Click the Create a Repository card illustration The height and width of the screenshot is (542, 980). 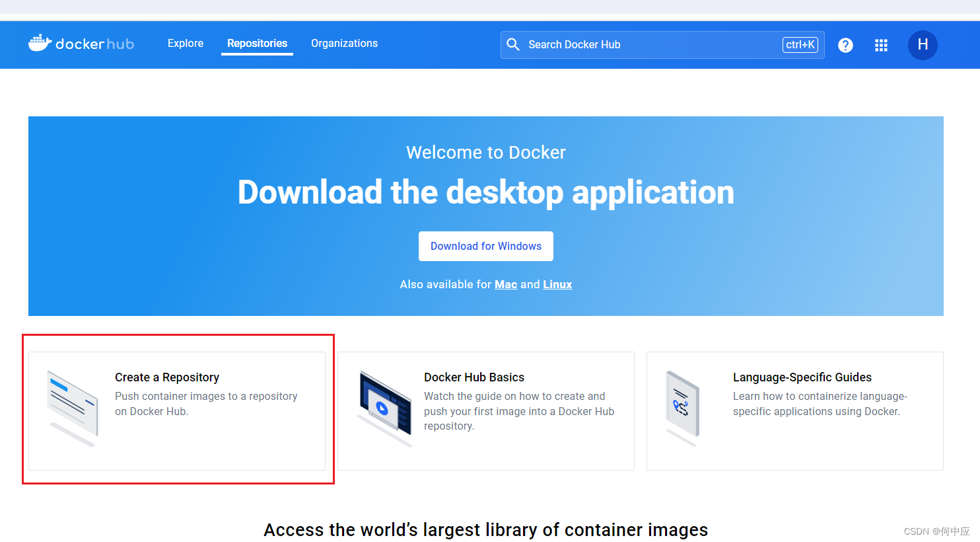[73, 408]
